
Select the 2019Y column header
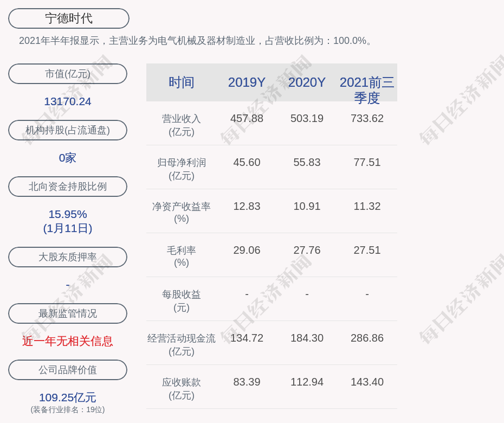click(247, 82)
